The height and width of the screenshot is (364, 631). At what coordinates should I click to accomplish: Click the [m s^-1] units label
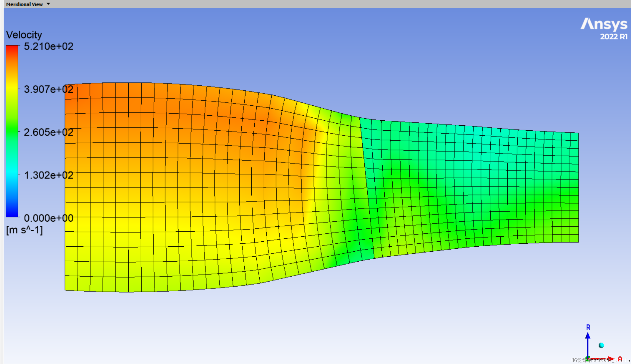(24, 230)
